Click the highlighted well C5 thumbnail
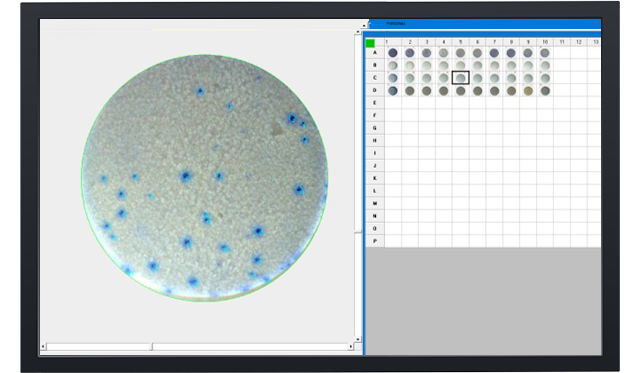 pos(460,78)
